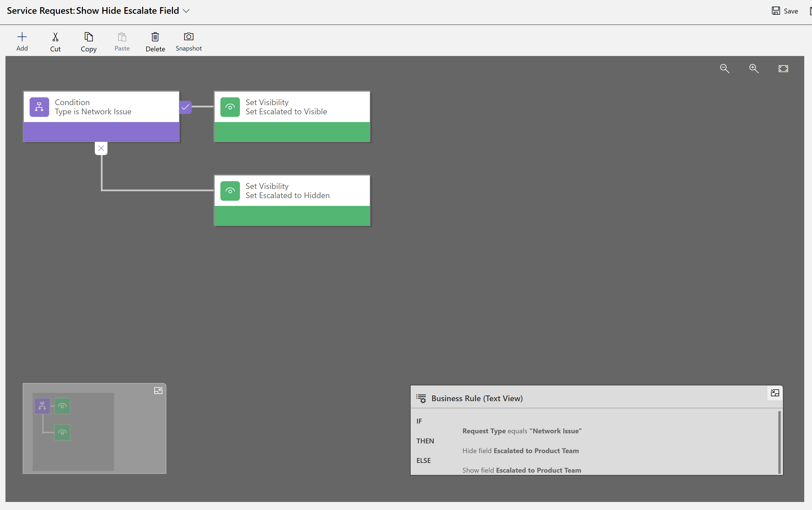Save the business rule

785,11
